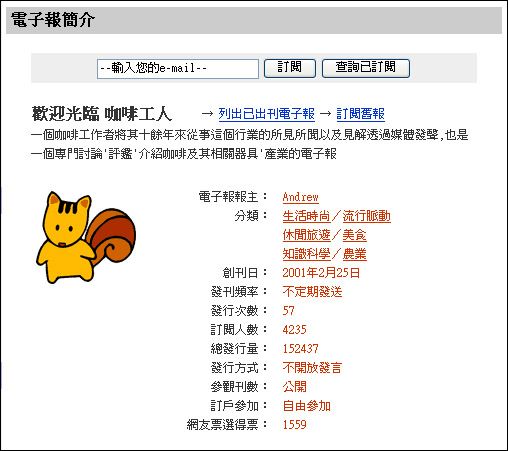Click the 電子報簡介 header title
Viewport: 508px width, 451px height.
(53, 20)
